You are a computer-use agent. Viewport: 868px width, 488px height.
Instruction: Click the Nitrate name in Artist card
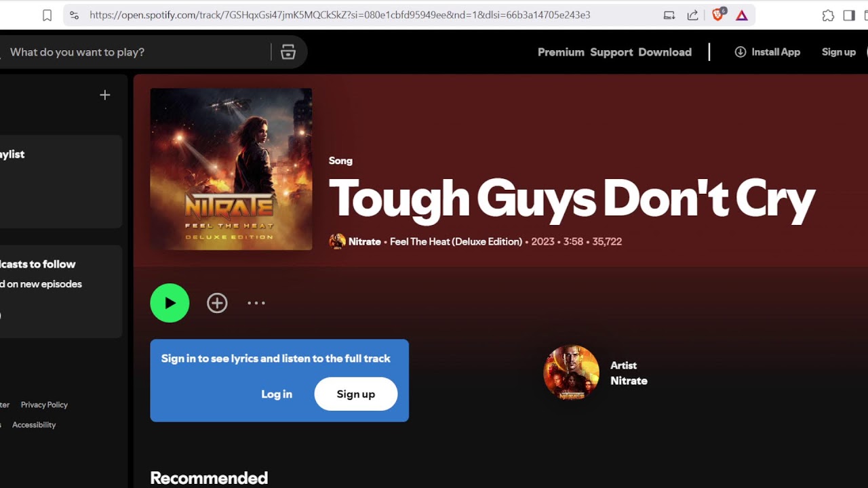point(629,381)
